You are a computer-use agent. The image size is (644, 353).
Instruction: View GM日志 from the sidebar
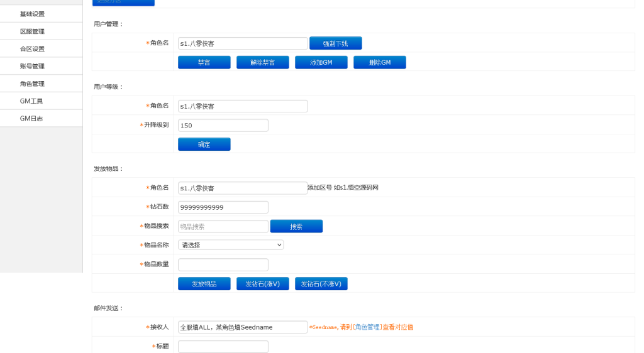(x=41, y=119)
